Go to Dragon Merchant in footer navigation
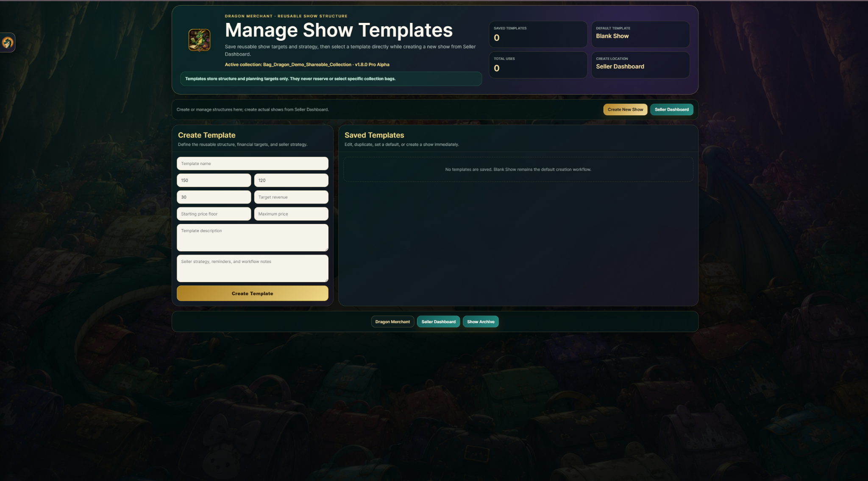The image size is (868, 481). [x=392, y=322]
